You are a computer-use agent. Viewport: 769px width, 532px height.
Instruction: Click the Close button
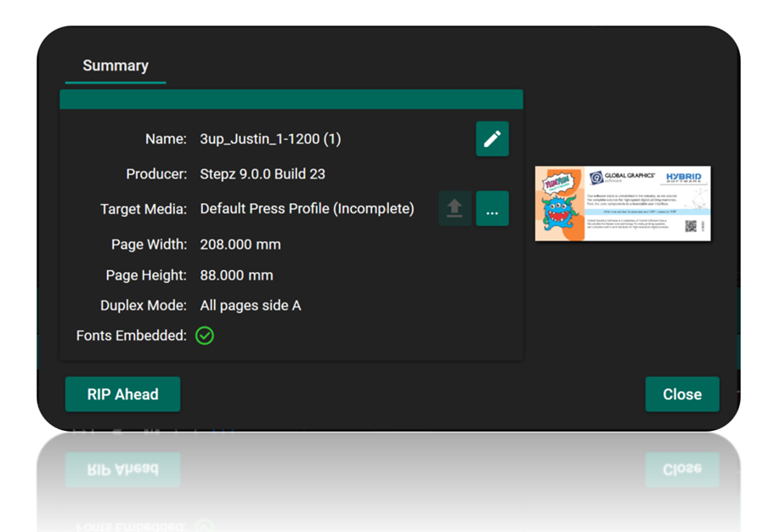tap(681, 394)
